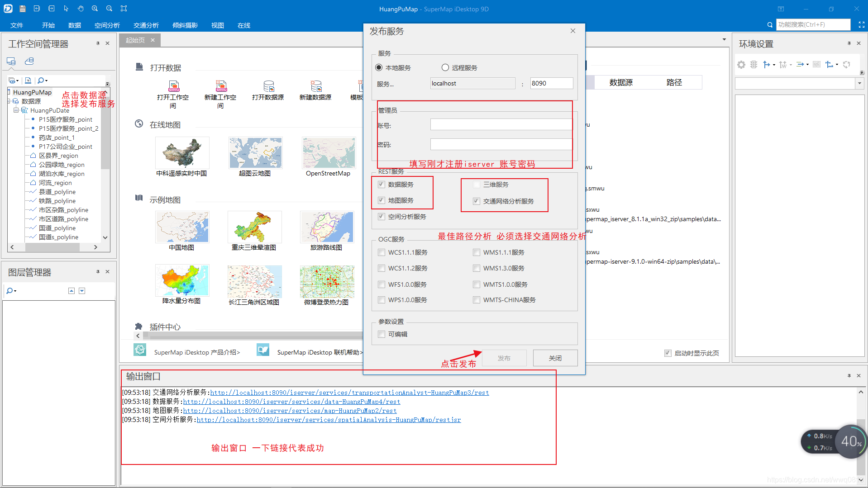This screenshot has width=868, height=488.
Task: Open the 数据 ribbon tab
Action: click(75, 25)
